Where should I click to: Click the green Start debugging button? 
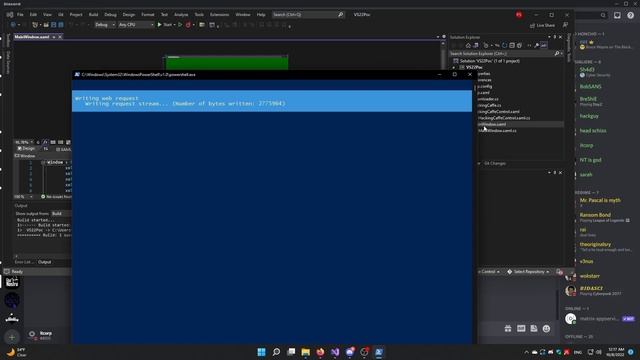(x=160, y=25)
